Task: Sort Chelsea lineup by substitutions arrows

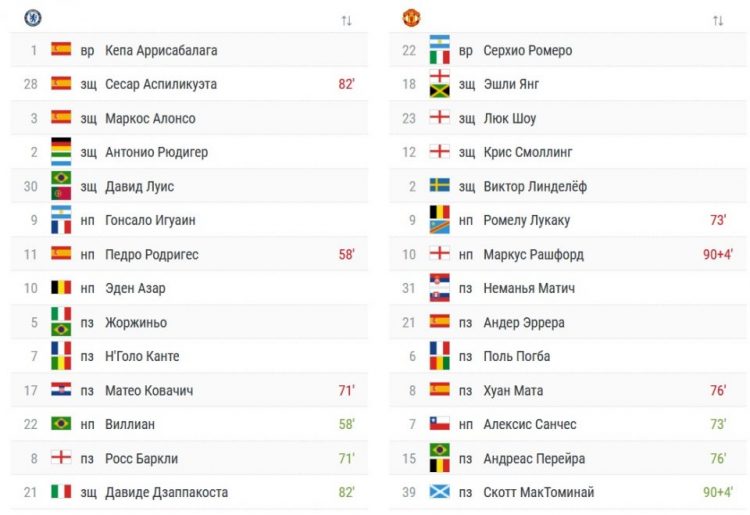Action: click(346, 20)
